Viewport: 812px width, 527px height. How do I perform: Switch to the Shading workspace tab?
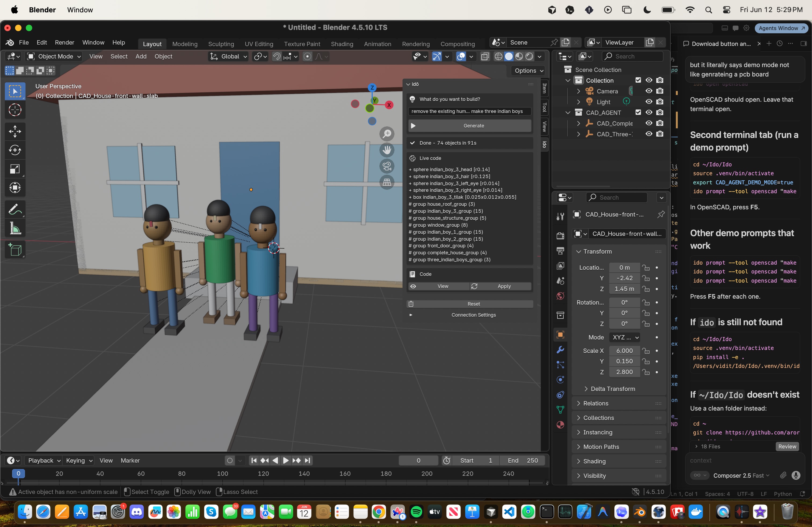(x=342, y=44)
